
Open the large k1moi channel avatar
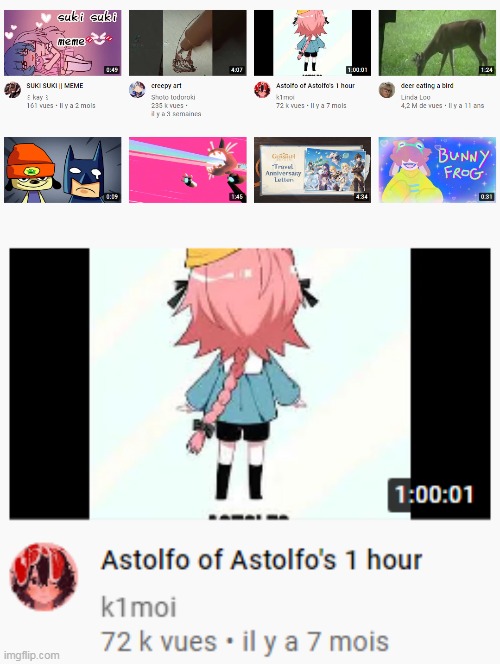[44, 577]
